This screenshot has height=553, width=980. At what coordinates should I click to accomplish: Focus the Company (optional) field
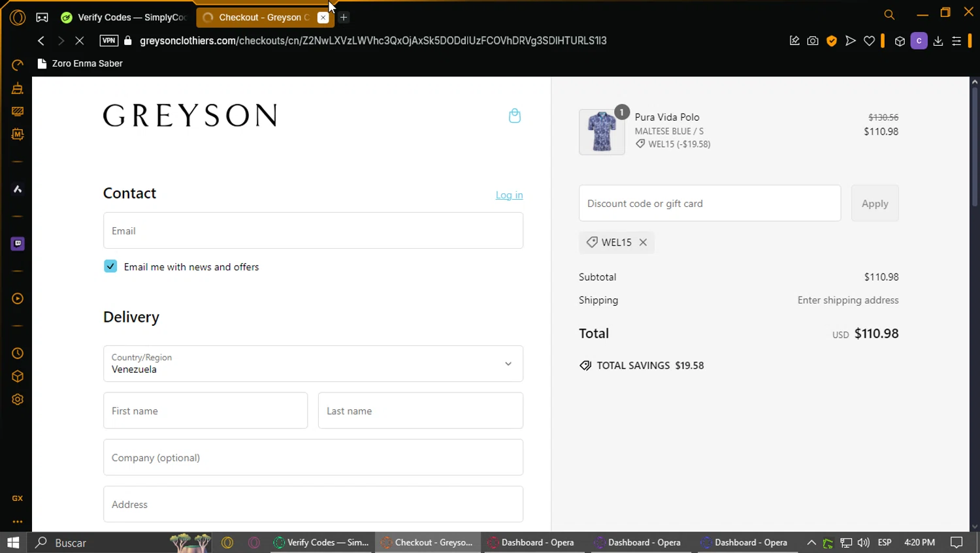tap(313, 458)
